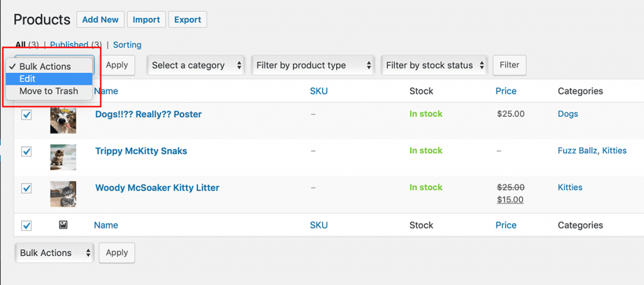
Task: Open the Select a category dropdown
Action: point(196,65)
